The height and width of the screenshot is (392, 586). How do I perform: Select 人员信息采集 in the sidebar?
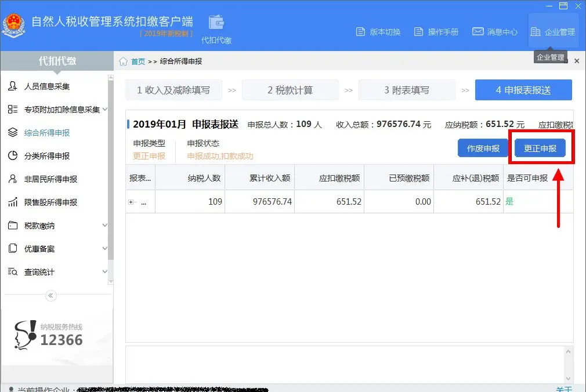pos(47,86)
